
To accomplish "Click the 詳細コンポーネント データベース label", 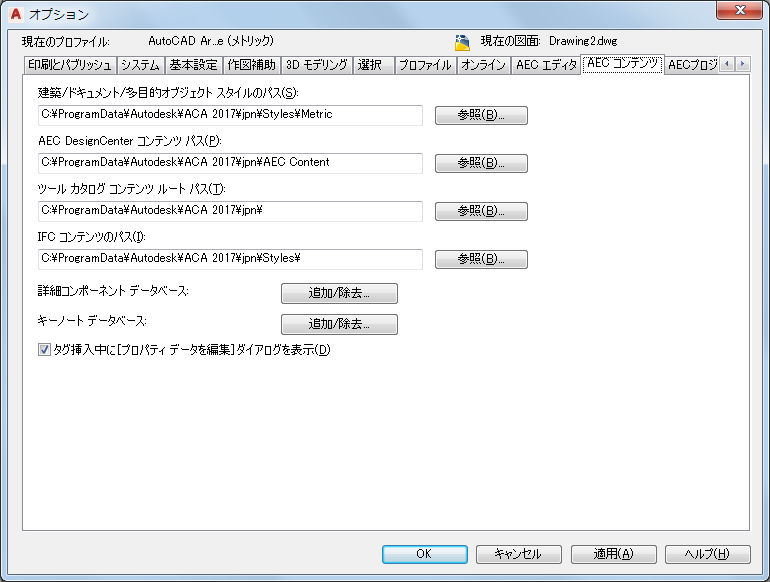I will [x=113, y=291].
